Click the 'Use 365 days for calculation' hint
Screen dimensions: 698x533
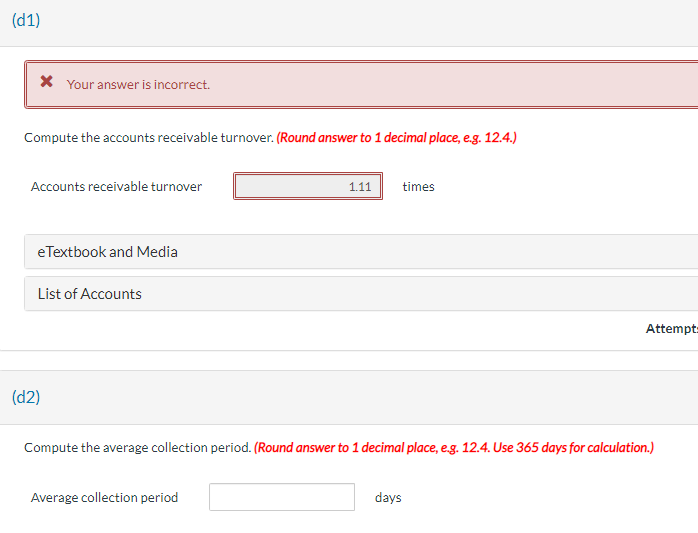click(x=574, y=448)
